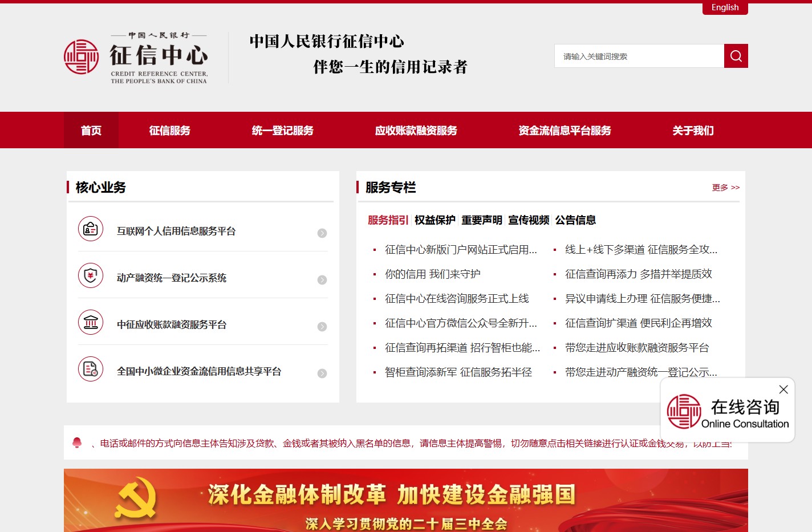Open article 带您走进动产融资统一登记公示
The width and height of the screenshot is (812, 532).
[x=641, y=372]
